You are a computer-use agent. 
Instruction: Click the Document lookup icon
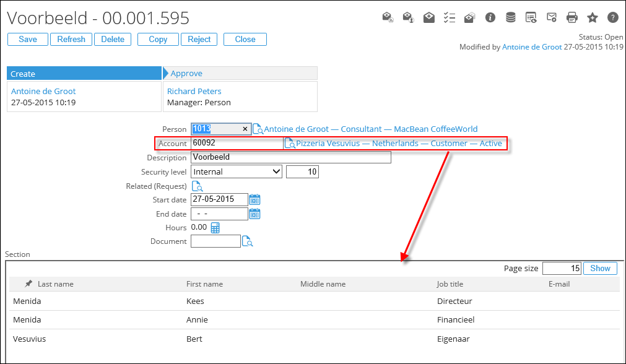click(x=247, y=241)
